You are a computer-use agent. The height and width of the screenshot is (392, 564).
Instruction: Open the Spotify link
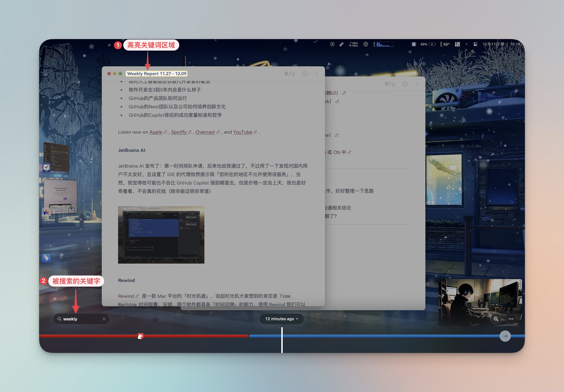coord(179,132)
